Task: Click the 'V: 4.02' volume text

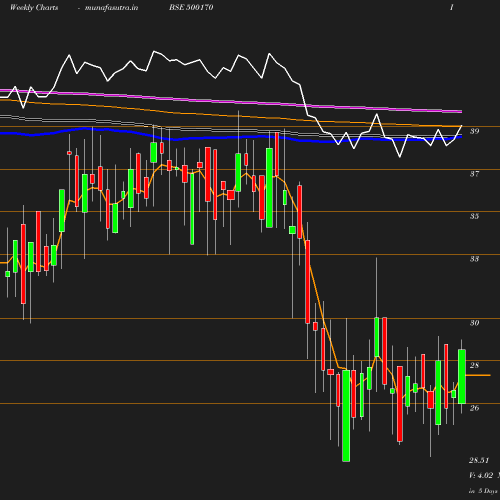Action: coord(481,475)
